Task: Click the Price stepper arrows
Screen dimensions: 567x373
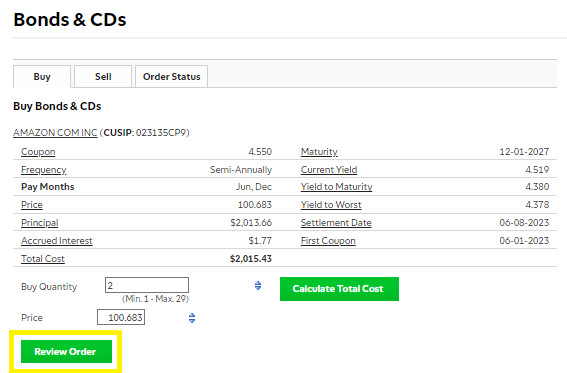Action: (x=192, y=318)
